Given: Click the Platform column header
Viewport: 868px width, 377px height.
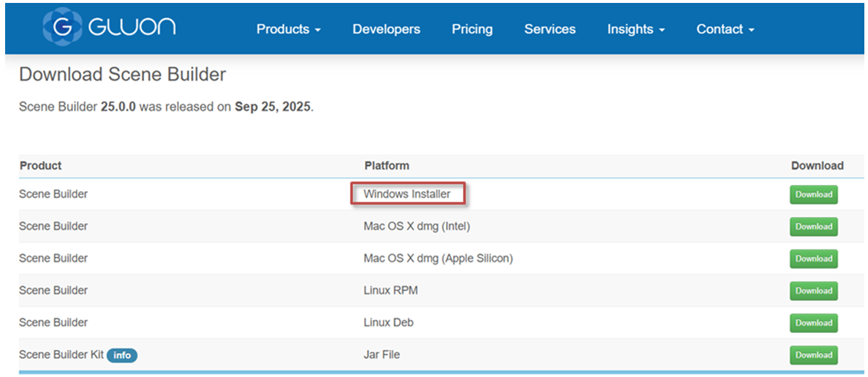Looking at the screenshot, I should pos(386,166).
